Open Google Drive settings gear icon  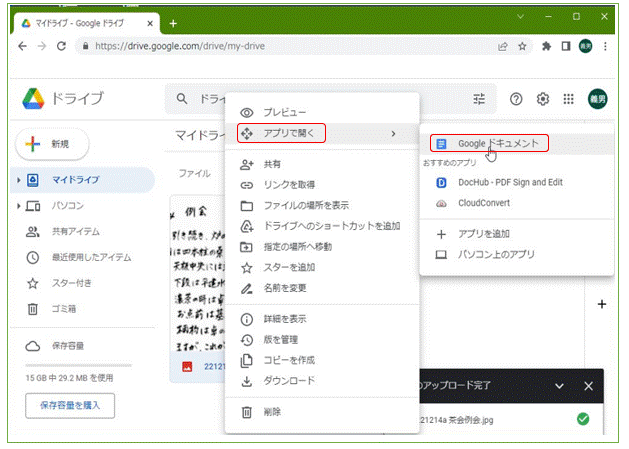click(x=544, y=99)
